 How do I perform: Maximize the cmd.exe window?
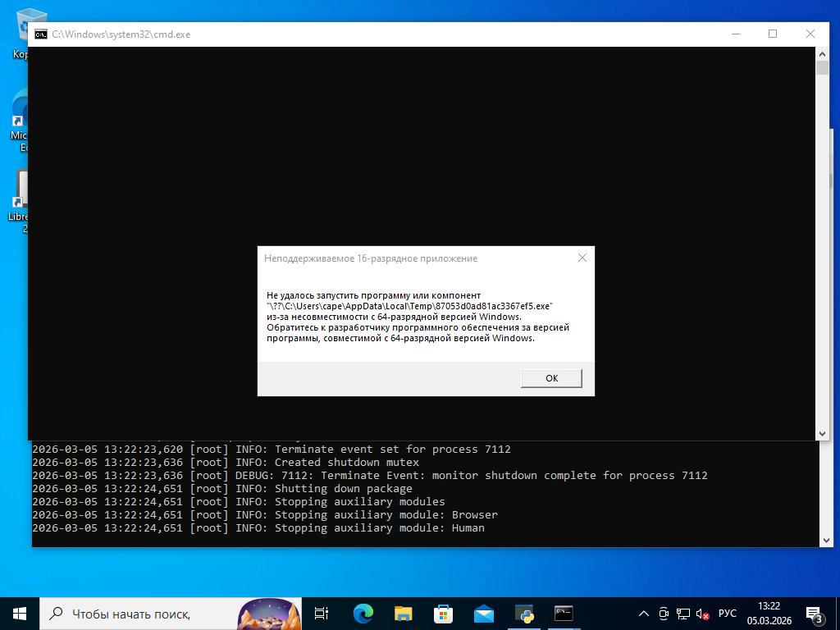(773, 34)
